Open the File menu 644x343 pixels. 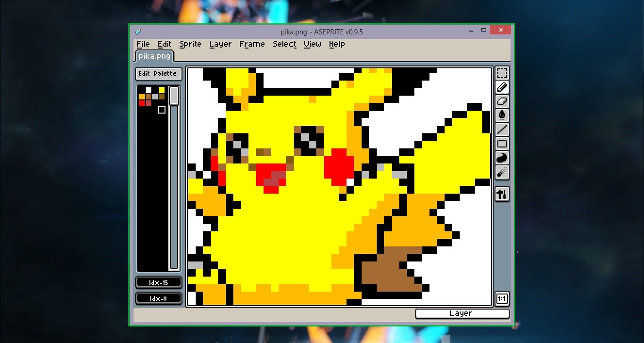point(143,44)
